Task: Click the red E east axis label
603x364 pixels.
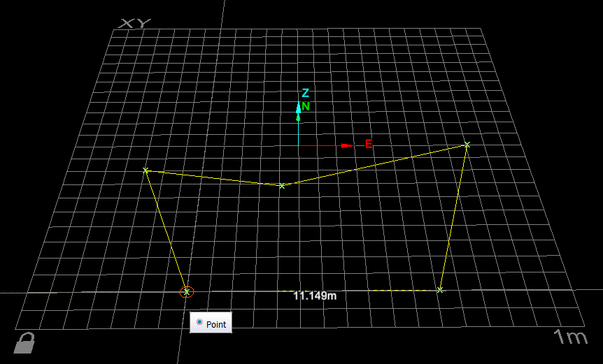Action: (x=369, y=145)
